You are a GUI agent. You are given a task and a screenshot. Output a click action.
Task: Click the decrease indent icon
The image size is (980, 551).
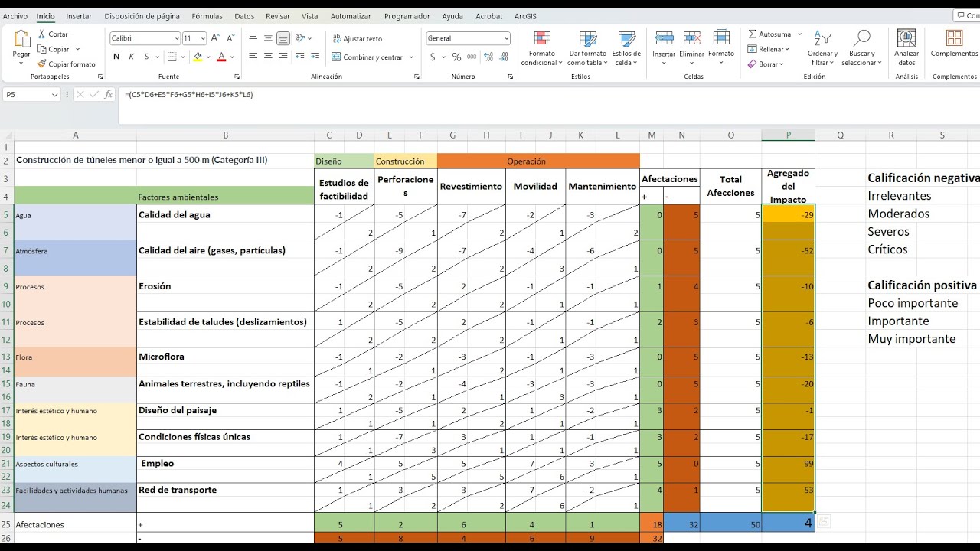299,57
